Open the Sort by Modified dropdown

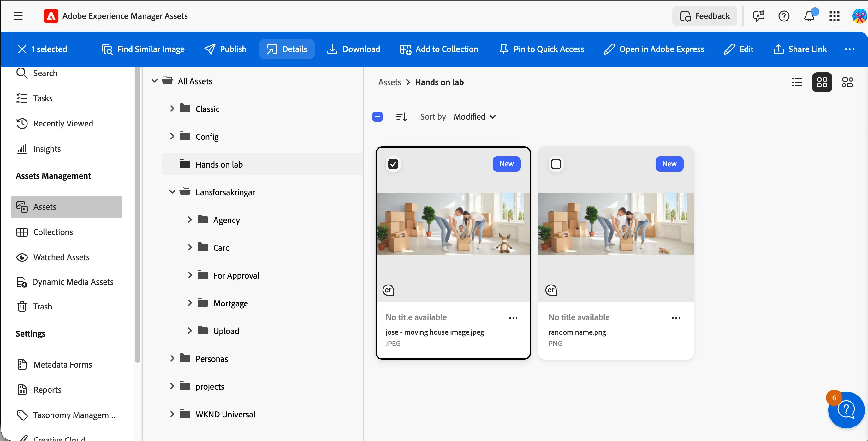[x=475, y=116]
